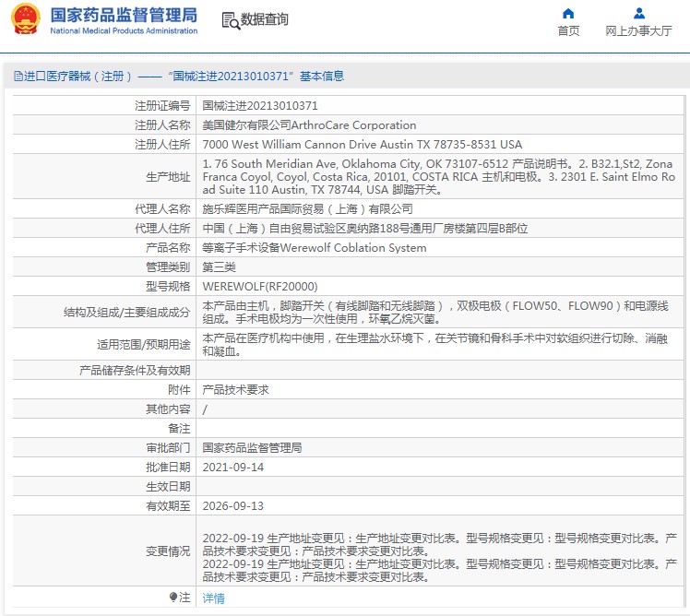
Task: Click 代理人住所 address with 奥纳路188号
Action: tap(364, 229)
